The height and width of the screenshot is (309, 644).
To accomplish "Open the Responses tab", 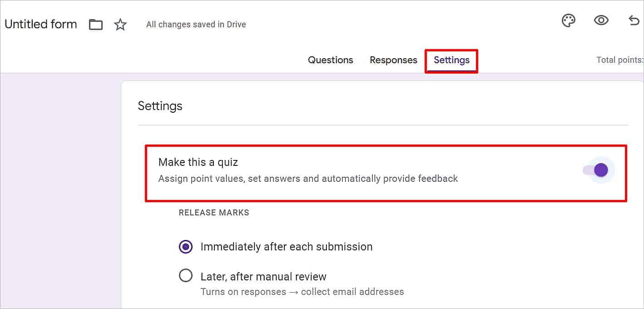I will pos(393,60).
